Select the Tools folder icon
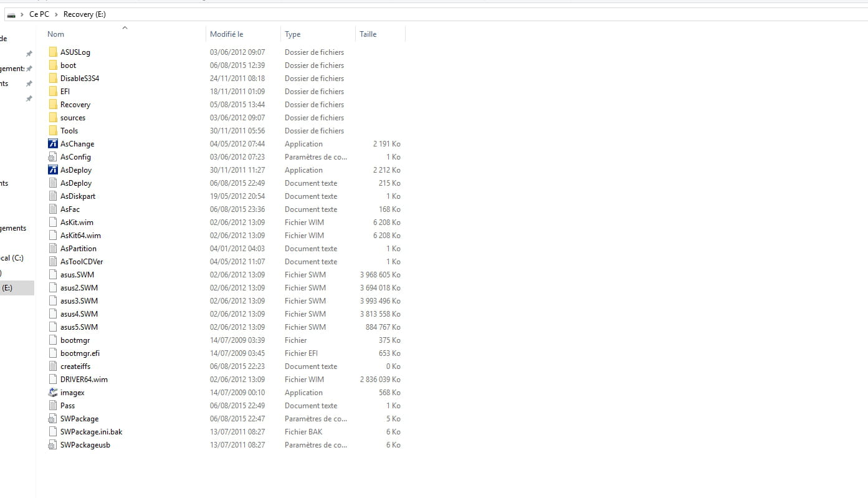This screenshot has height=498, width=868. point(53,131)
